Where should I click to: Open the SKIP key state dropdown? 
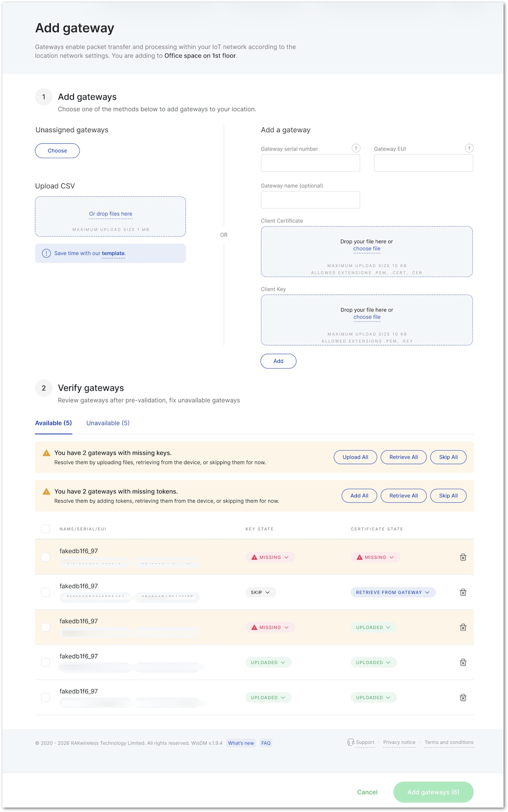pyautogui.click(x=260, y=592)
